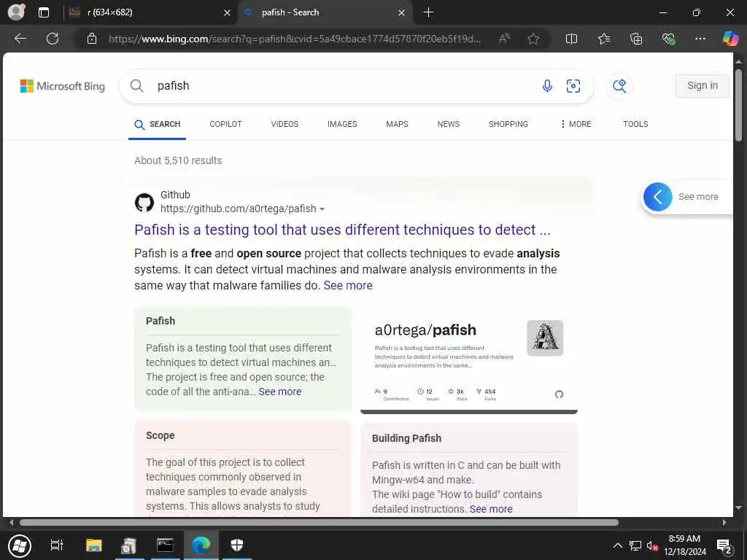This screenshot has width=747, height=560.
Task: Open the tab actions menu icon
Action: [x=44, y=12]
